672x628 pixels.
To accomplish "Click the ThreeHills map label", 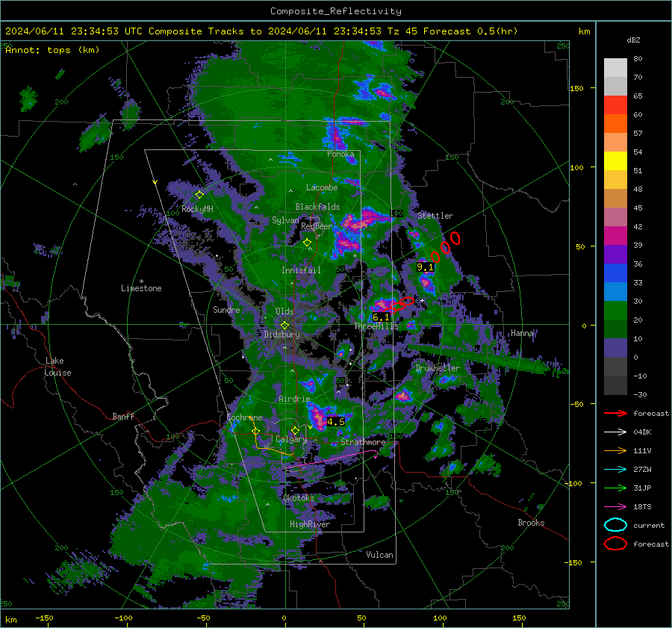I will (x=376, y=326).
